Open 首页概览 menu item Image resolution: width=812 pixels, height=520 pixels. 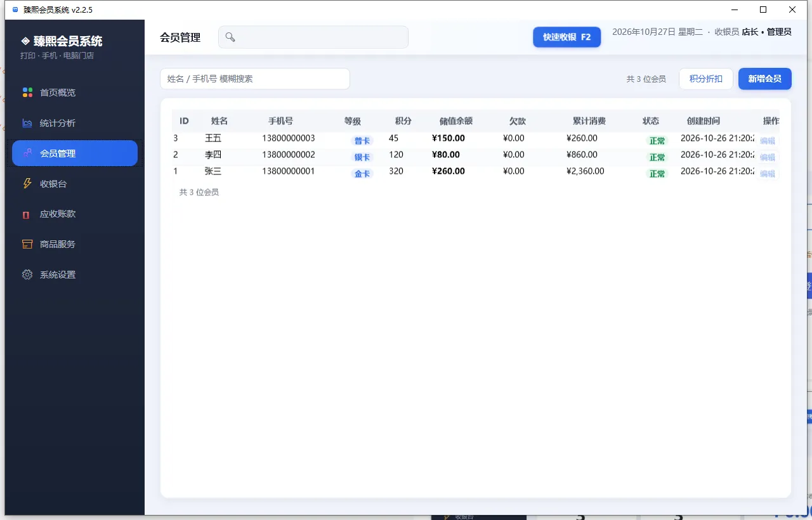click(x=75, y=93)
